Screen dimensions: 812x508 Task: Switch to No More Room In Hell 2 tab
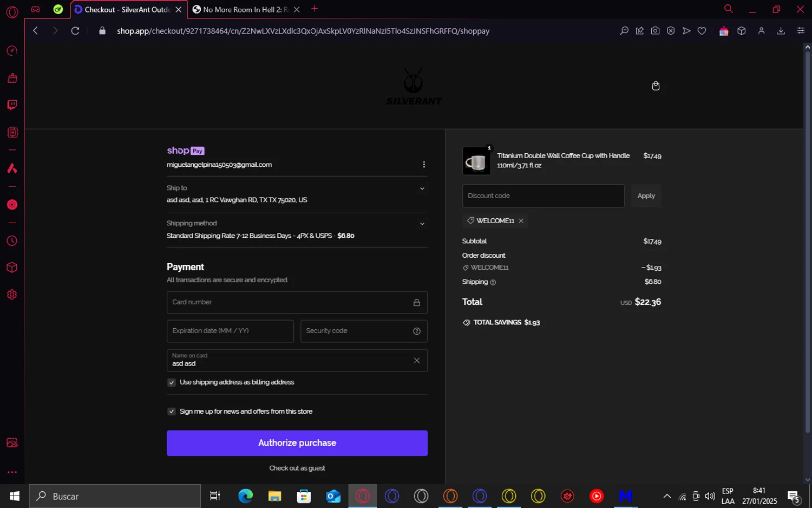pos(241,10)
